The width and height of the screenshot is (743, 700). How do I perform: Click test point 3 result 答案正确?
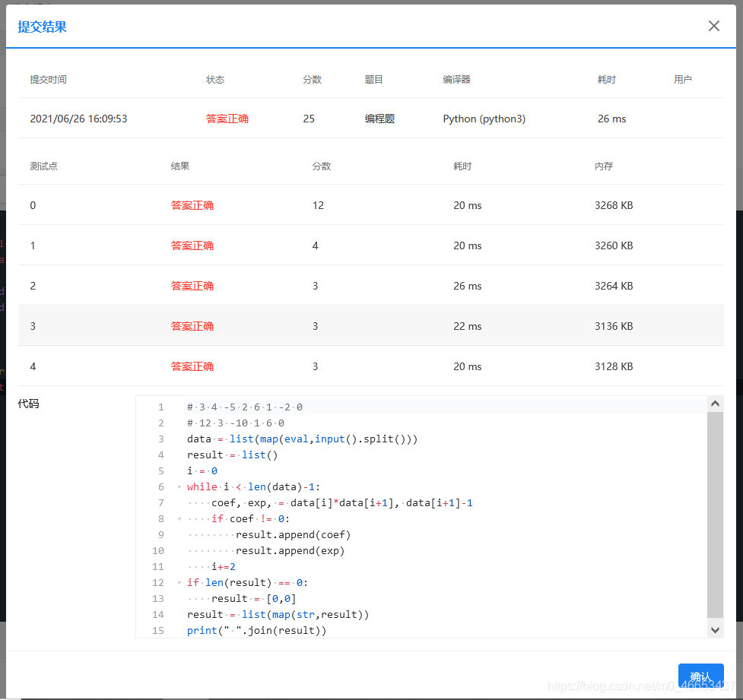(x=192, y=326)
